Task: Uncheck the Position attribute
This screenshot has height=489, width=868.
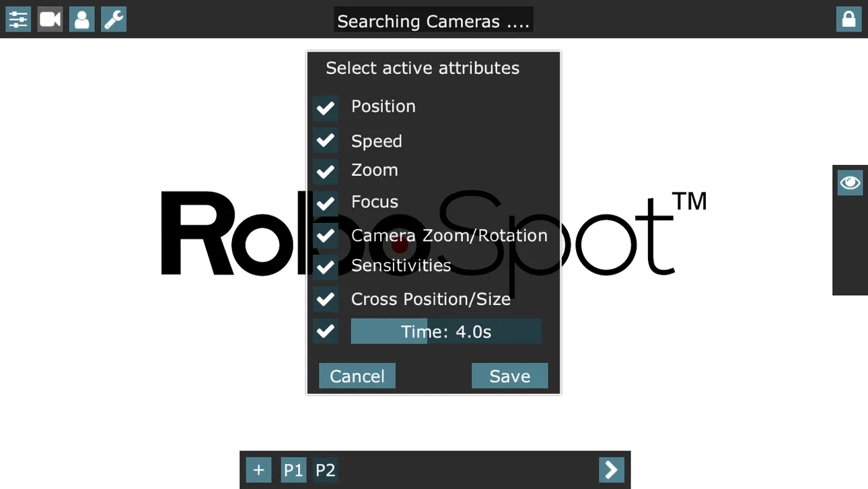Action: (325, 108)
